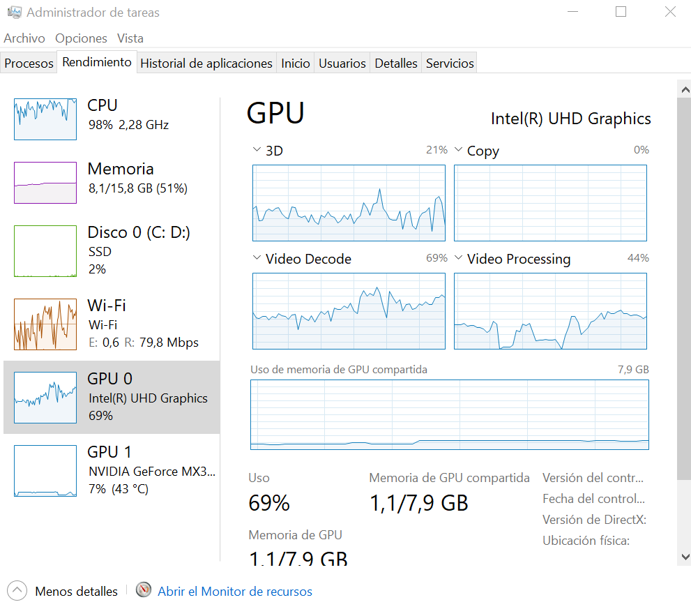
Task: Open the Video Processing graph dropdown
Action: pos(458,259)
